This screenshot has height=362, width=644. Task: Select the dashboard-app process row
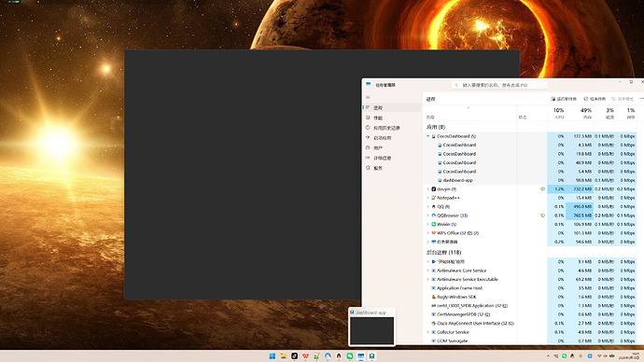coord(531,180)
